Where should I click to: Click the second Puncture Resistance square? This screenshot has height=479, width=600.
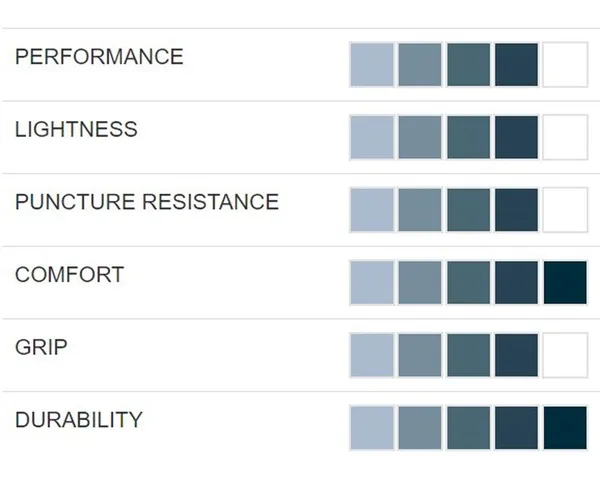click(420, 210)
